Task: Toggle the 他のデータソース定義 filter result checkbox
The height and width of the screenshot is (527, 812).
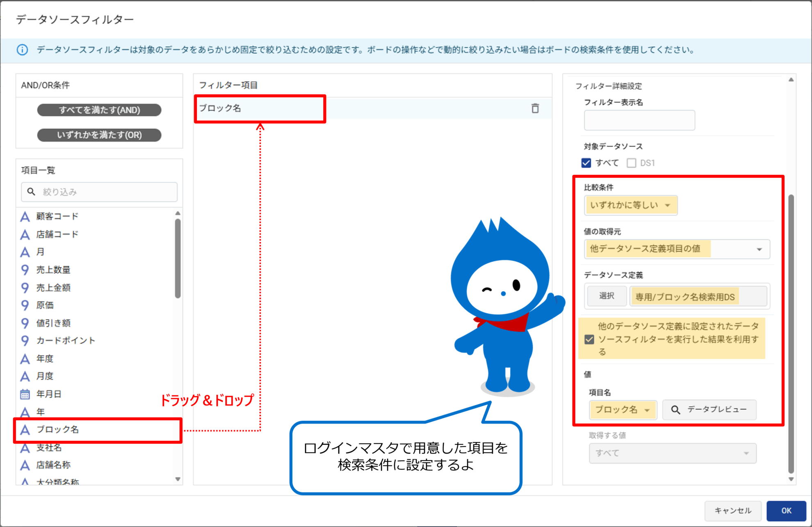Action: pyautogui.click(x=589, y=339)
